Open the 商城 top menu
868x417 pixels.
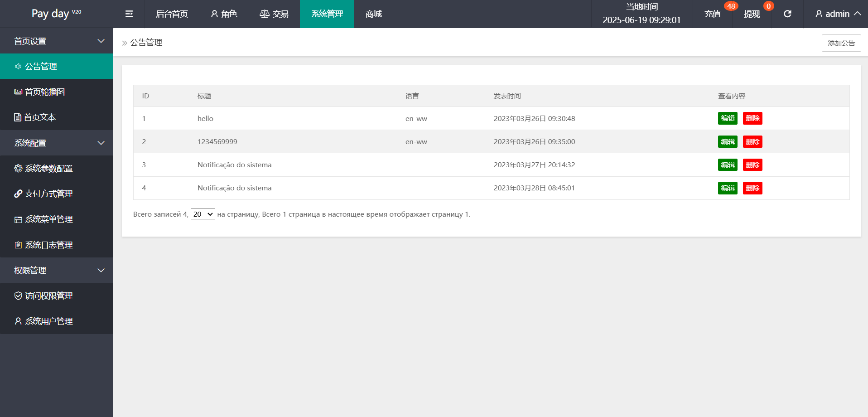tap(374, 14)
